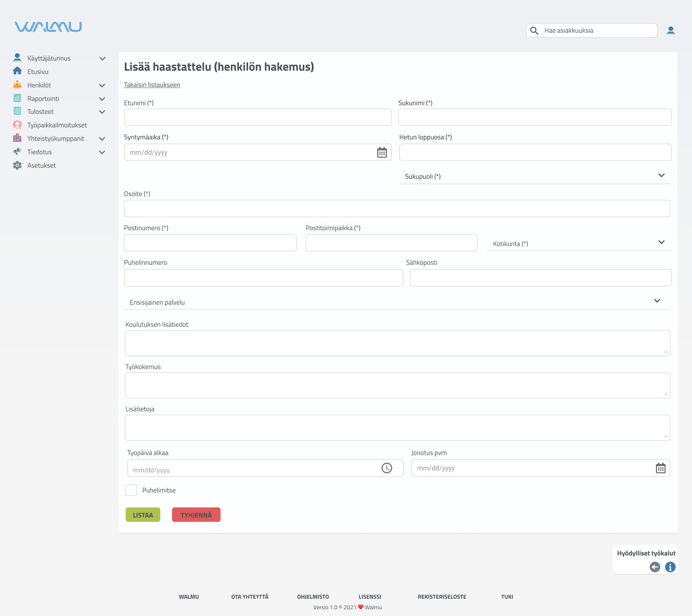Click the Tyopäivä alkaa clock icon
This screenshot has height=616, width=692.
tap(387, 468)
